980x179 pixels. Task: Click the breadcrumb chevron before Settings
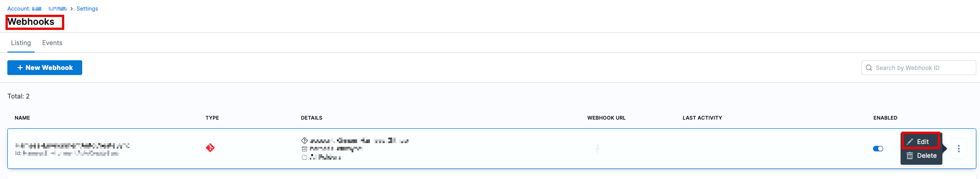tap(72, 9)
